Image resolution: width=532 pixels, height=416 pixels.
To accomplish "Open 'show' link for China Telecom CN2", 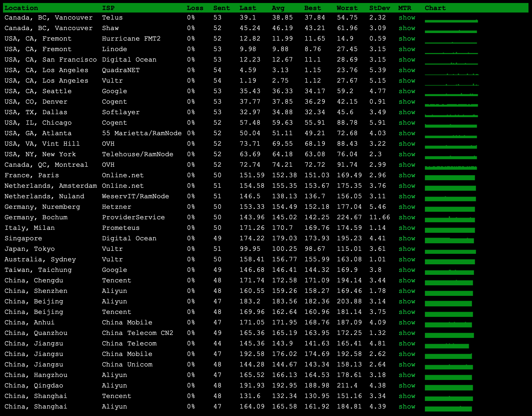I will tap(407, 333).
